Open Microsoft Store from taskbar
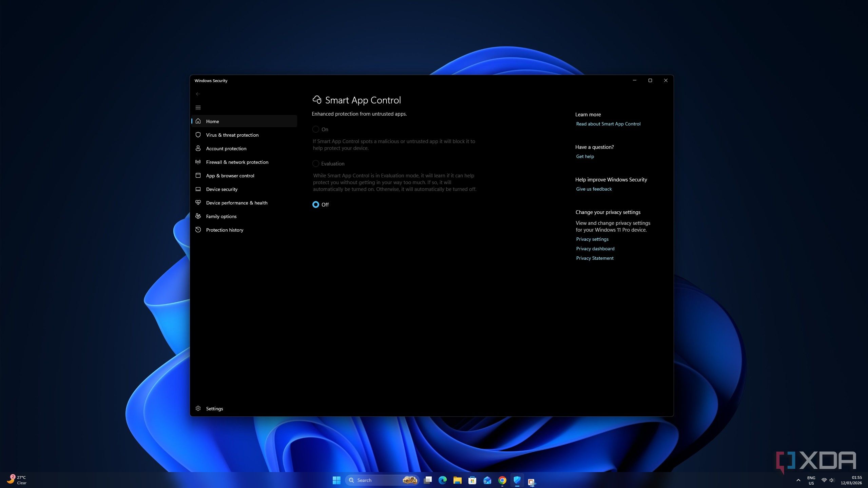This screenshot has width=868, height=488. point(472,480)
